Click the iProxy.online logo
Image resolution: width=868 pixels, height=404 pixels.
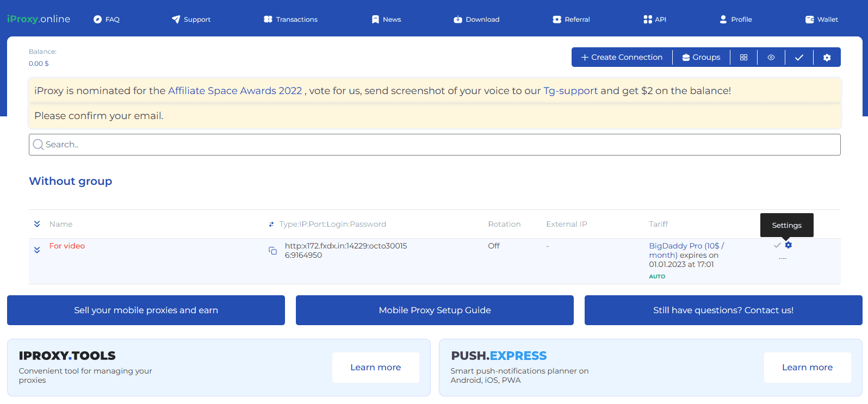click(x=39, y=19)
